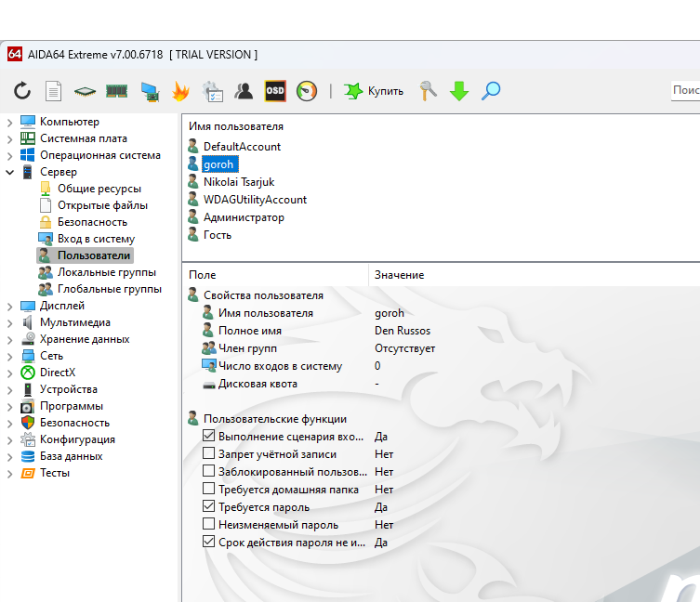The height and width of the screenshot is (602, 700).
Task: Click the user silhouette toolbar icon
Action: coord(244,91)
